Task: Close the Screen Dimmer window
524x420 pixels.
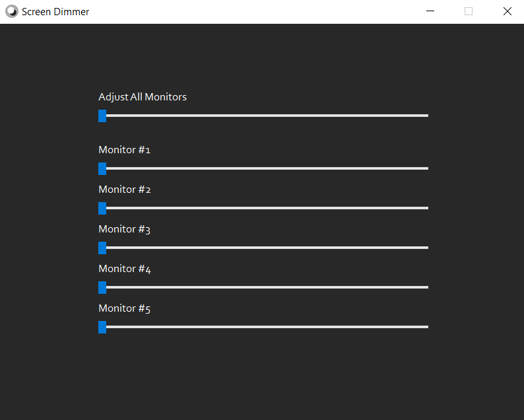Action: coord(508,11)
